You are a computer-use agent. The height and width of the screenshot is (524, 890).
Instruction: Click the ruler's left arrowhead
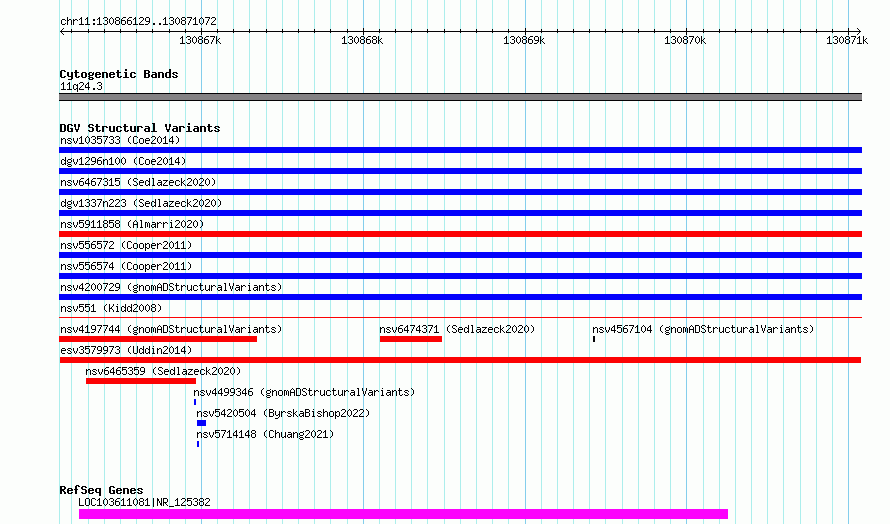click(x=62, y=31)
